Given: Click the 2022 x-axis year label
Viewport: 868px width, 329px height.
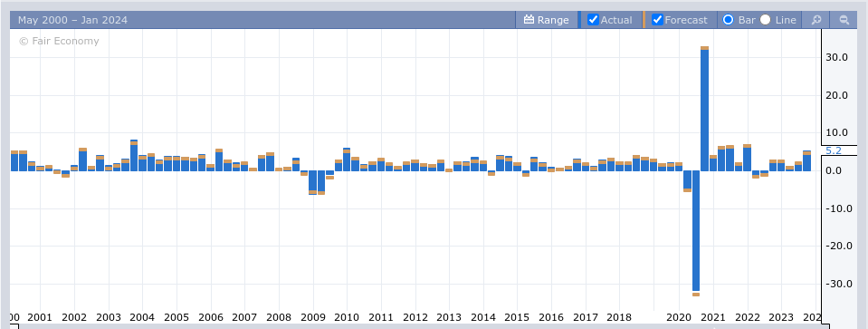Looking at the screenshot, I should pos(748,318).
